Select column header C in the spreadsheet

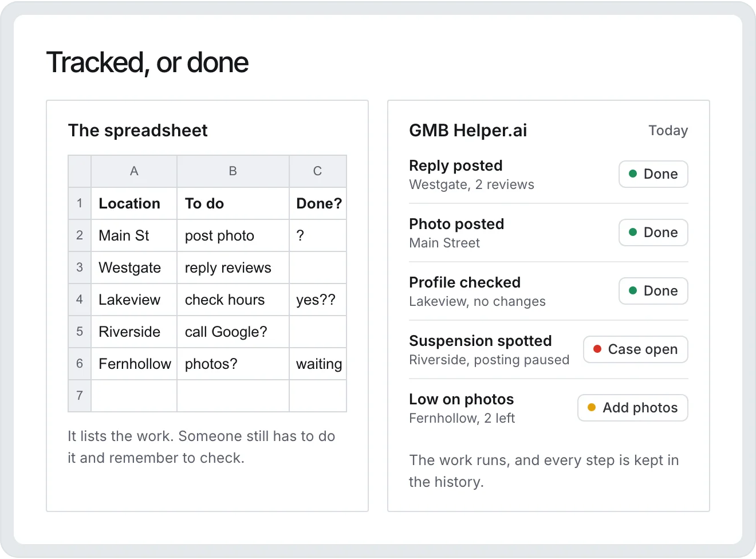coord(318,171)
